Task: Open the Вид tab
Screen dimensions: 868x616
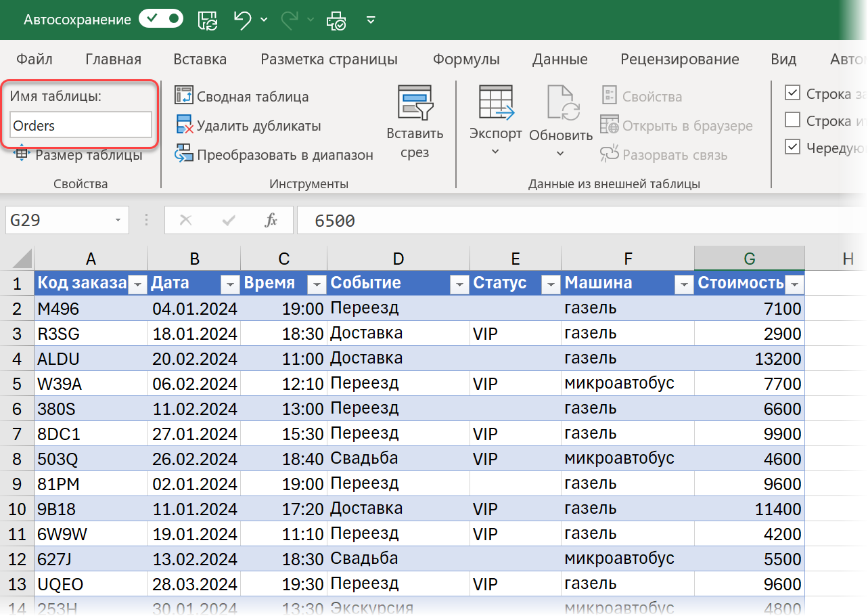Action: coord(783,60)
